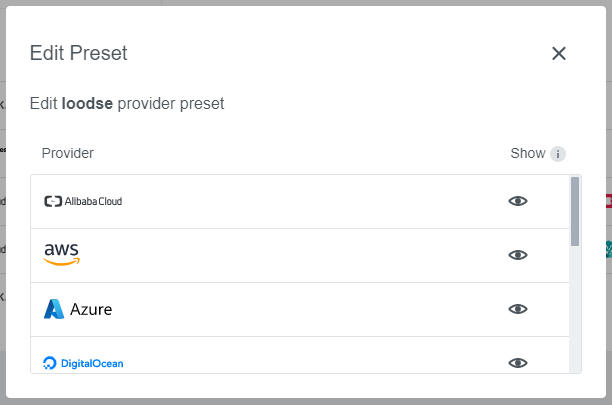Click the scrollbar track below the thumb

[575, 310]
